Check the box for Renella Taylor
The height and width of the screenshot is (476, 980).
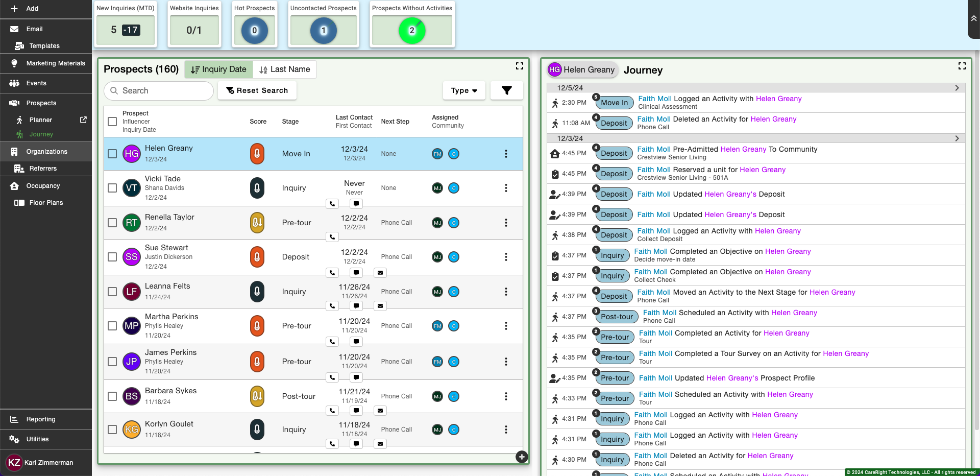[112, 223]
